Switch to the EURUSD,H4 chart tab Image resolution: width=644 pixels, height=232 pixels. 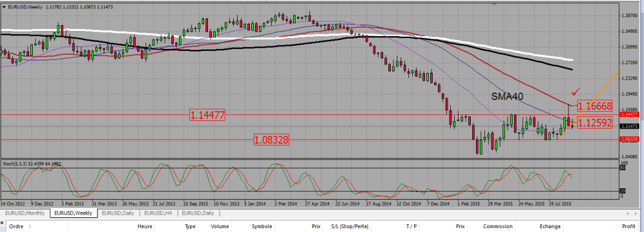tap(158, 213)
